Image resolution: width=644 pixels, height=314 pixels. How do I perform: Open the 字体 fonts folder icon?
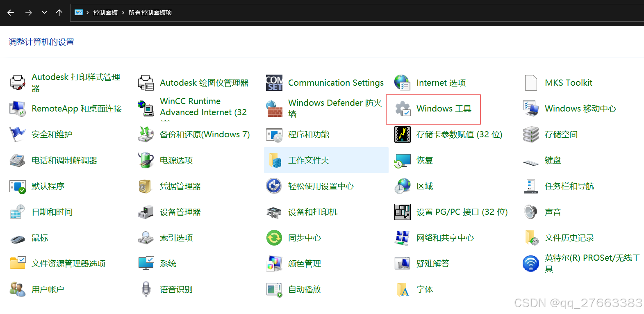click(403, 289)
